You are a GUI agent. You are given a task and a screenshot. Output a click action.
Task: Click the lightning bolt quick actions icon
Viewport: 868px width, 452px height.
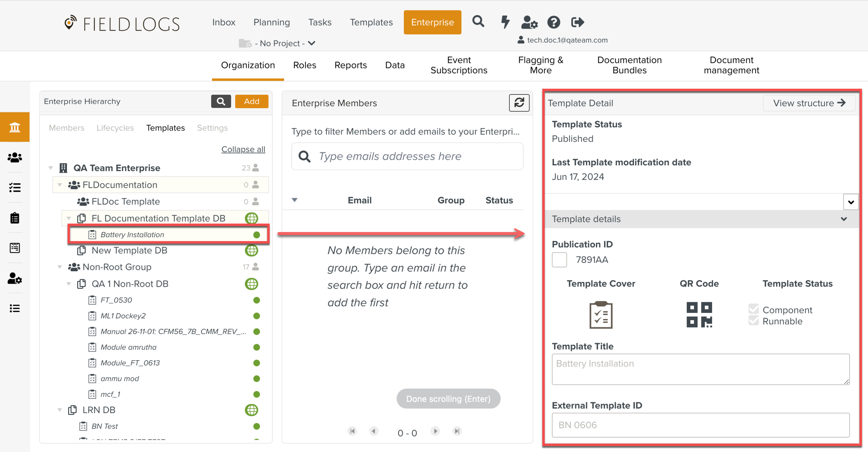505,22
